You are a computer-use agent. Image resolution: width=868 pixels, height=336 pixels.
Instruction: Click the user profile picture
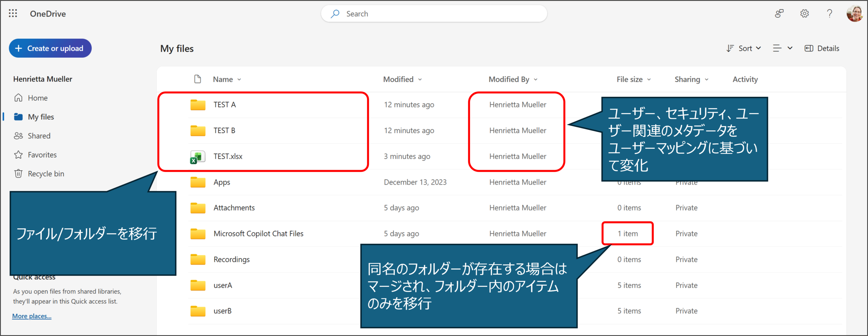coord(854,14)
